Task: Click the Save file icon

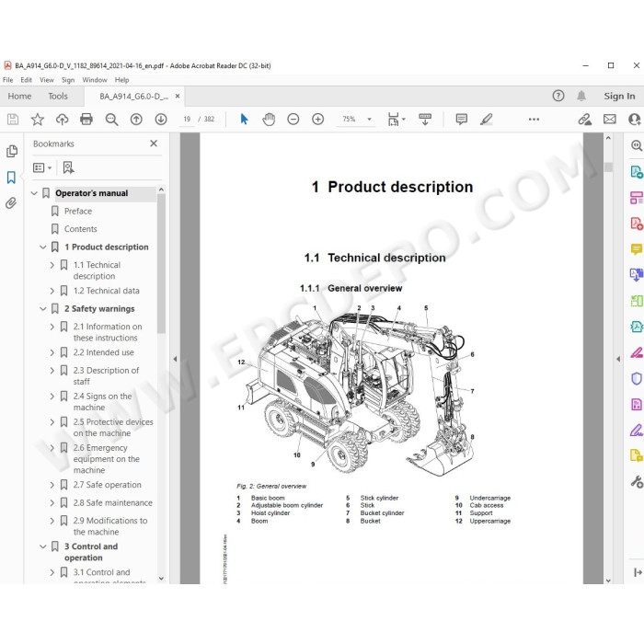Action: click(x=13, y=120)
